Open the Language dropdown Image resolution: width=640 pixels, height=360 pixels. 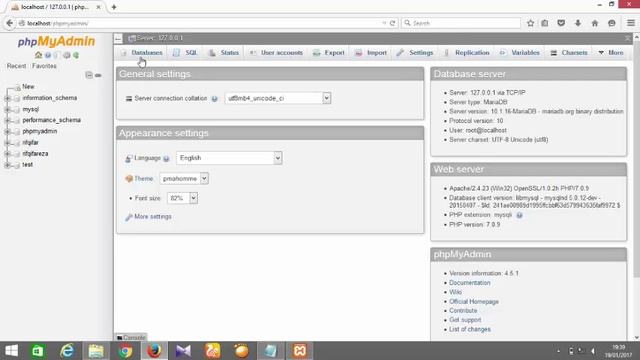coord(229,158)
